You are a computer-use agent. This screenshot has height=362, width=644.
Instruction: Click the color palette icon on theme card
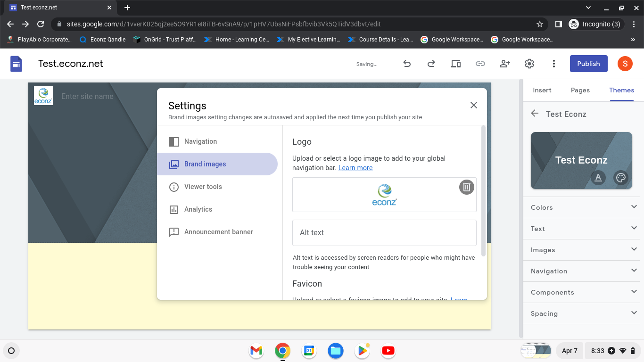tap(620, 178)
